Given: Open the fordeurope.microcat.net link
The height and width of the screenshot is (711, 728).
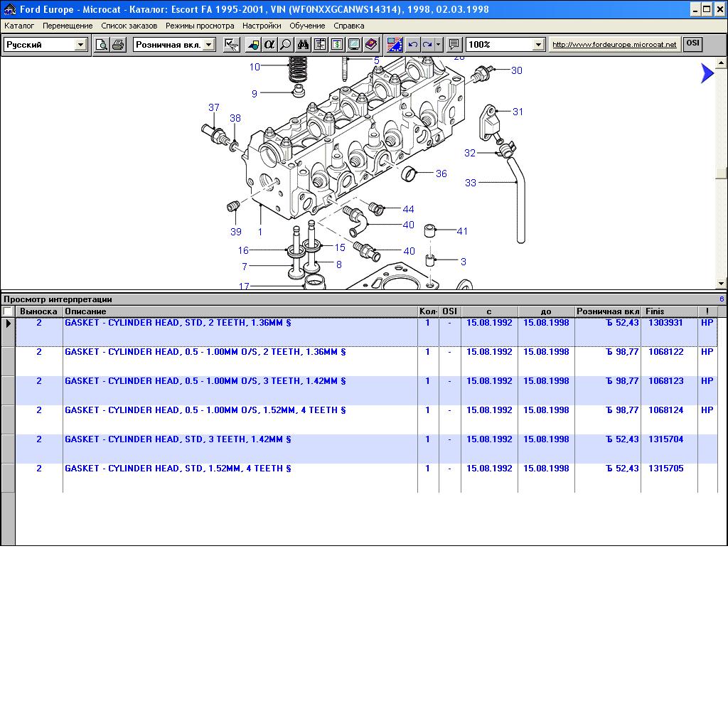Looking at the screenshot, I should point(614,45).
